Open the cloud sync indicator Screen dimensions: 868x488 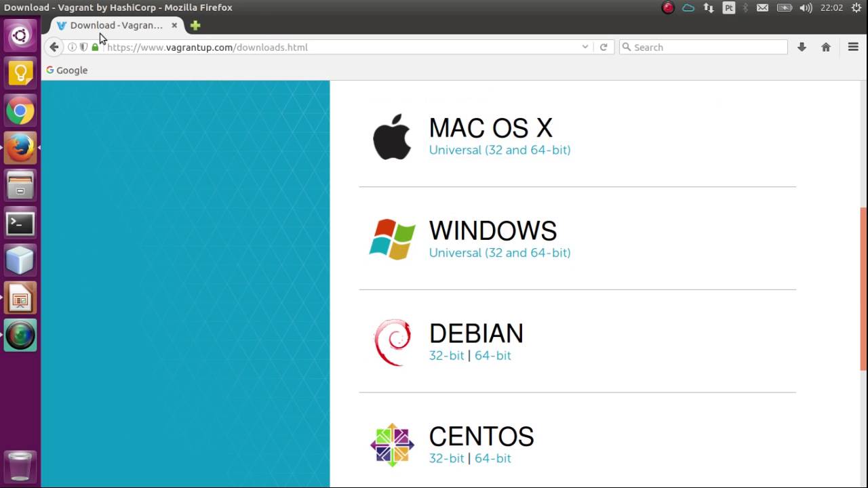pos(688,8)
